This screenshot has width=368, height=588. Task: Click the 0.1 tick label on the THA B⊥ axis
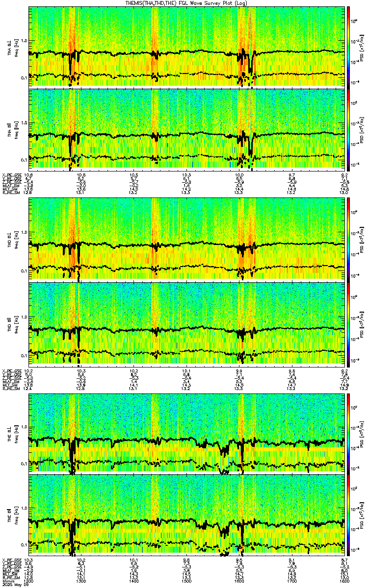(24, 77)
